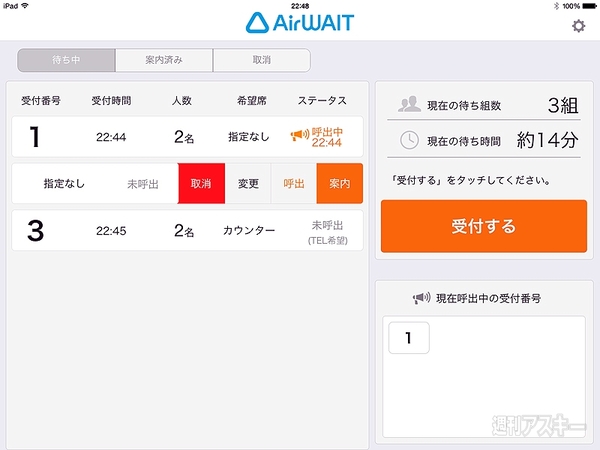
Task: Switch to the 待ち中 tab
Action: coord(66,60)
